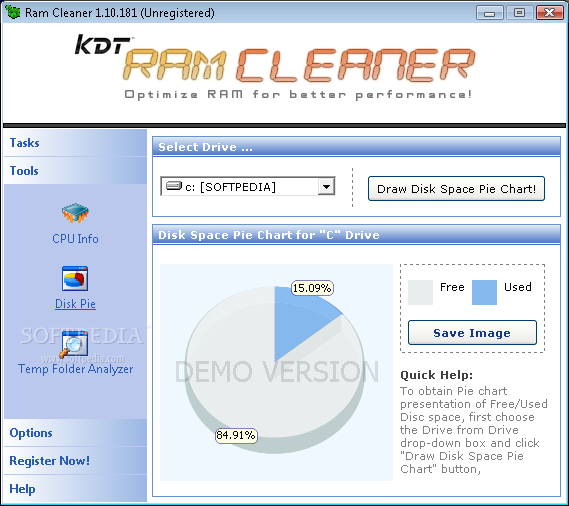This screenshot has width=569, height=506.
Task: Maximize the Ram Cleaner window
Action: (x=519, y=13)
